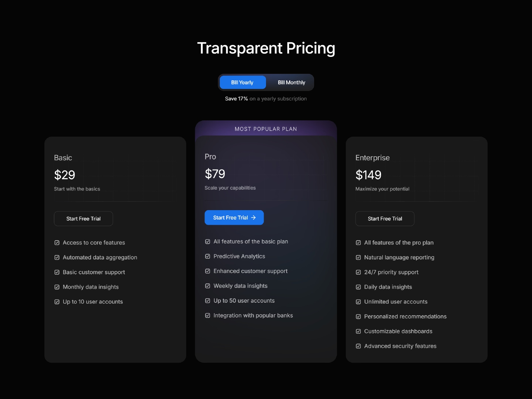The width and height of the screenshot is (532, 399).
Task: Click check icon next to Customizable dashboards
Action: 358,332
